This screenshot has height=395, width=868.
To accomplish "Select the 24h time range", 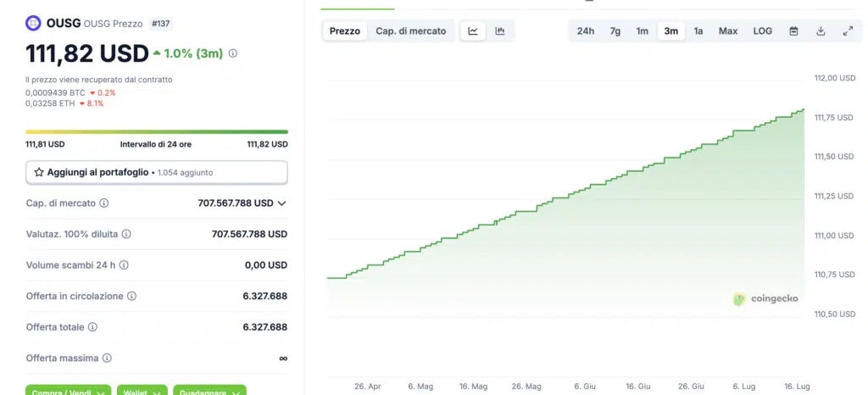I will tap(585, 31).
